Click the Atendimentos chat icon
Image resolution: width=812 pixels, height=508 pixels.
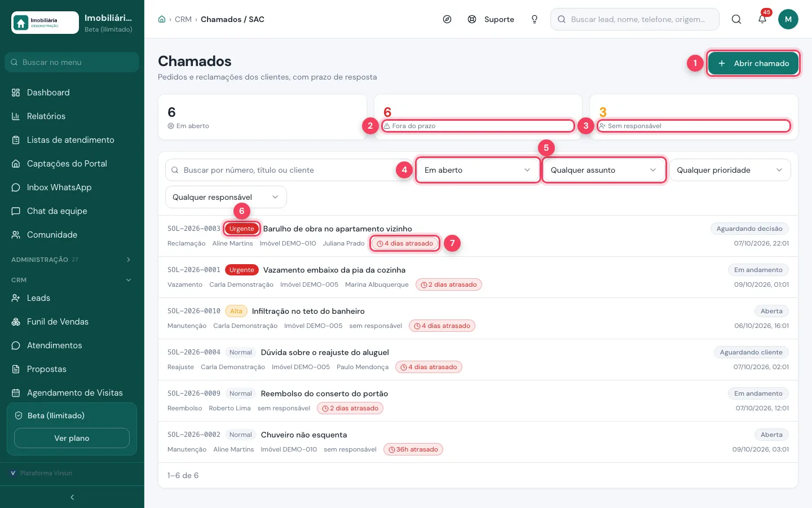[16, 345]
